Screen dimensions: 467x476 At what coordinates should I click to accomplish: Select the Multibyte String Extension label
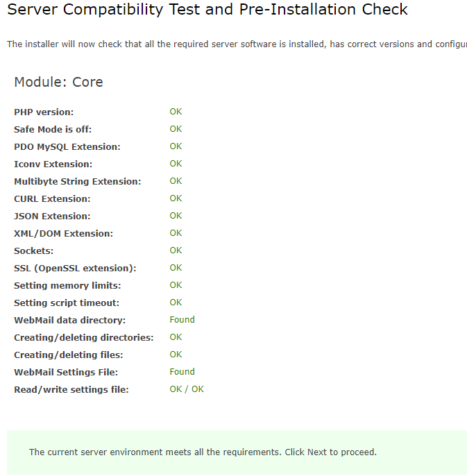point(78,181)
